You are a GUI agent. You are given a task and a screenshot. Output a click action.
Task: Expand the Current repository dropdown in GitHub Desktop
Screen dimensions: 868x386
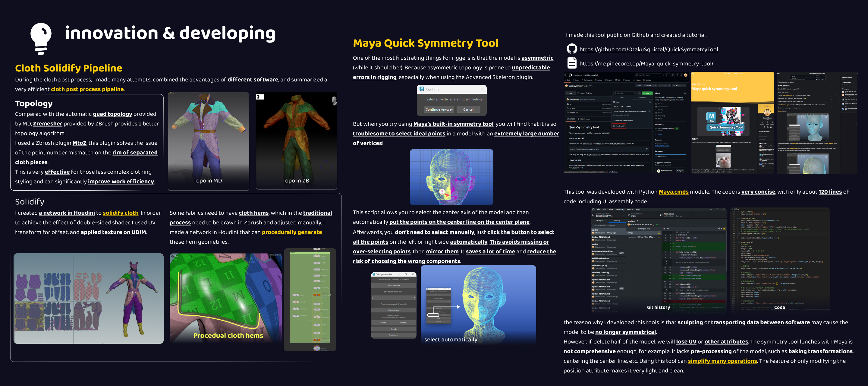pyautogui.click(x=624, y=215)
